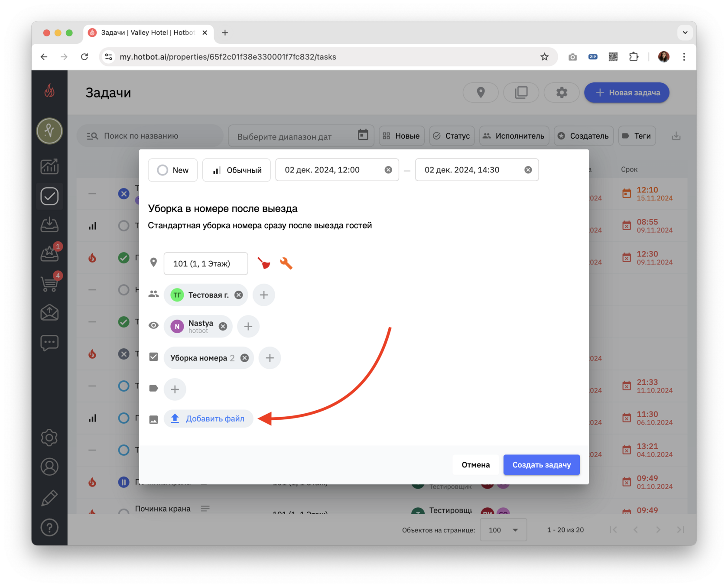Open the Исполнитель filter dropdown
The height and width of the screenshot is (587, 728).
pos(514,136)
